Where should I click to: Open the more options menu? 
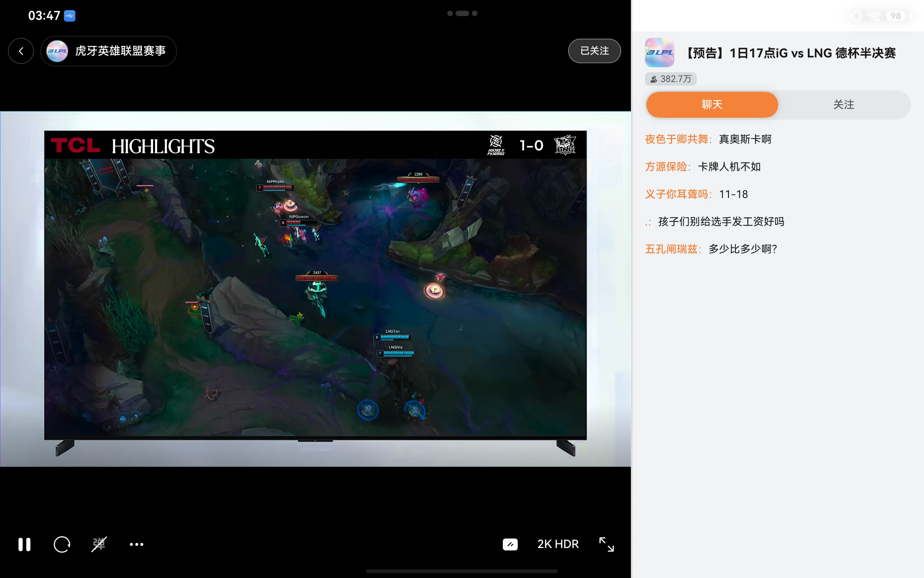tap(136, 544)
